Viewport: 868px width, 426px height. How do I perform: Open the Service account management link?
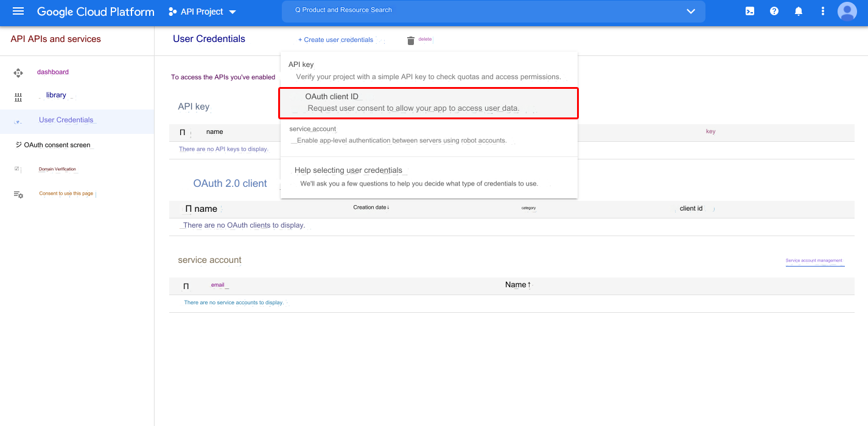[x=814, y=260]
